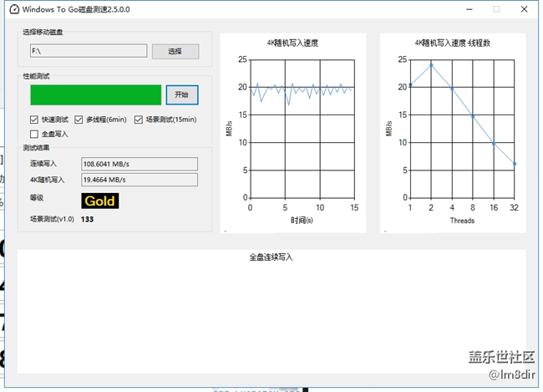Click the F:\ drive path field
The height and width of the screenshot is (392, 543).
pos(89,51)
